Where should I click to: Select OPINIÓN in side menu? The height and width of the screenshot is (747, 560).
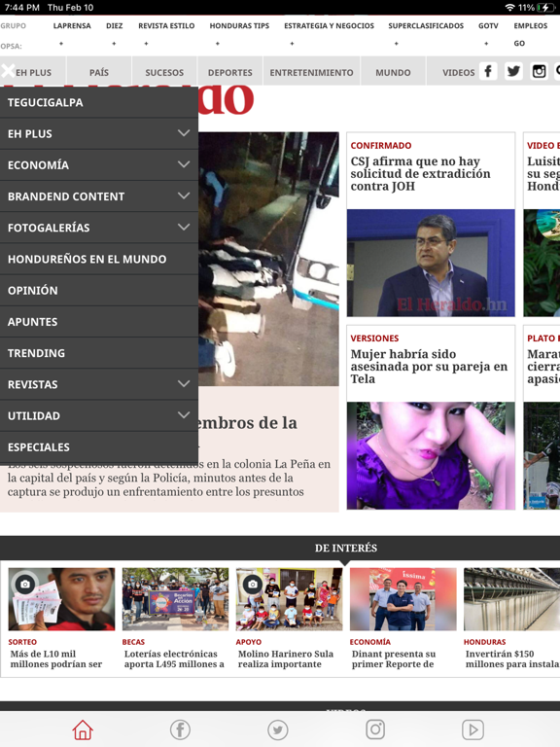tap(99, 290)
